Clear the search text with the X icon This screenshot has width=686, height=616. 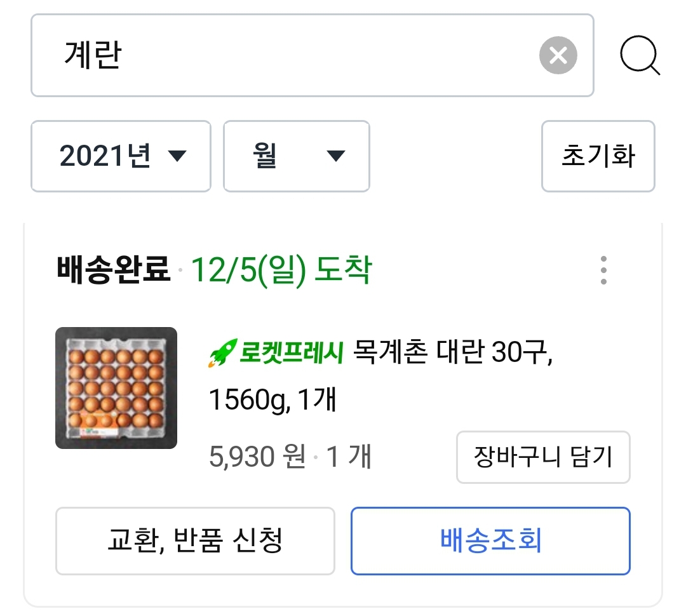point(558,56)
